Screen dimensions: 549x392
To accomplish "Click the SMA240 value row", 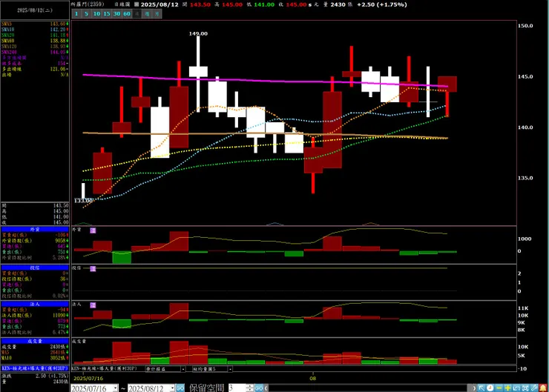I will pos(35,52).
